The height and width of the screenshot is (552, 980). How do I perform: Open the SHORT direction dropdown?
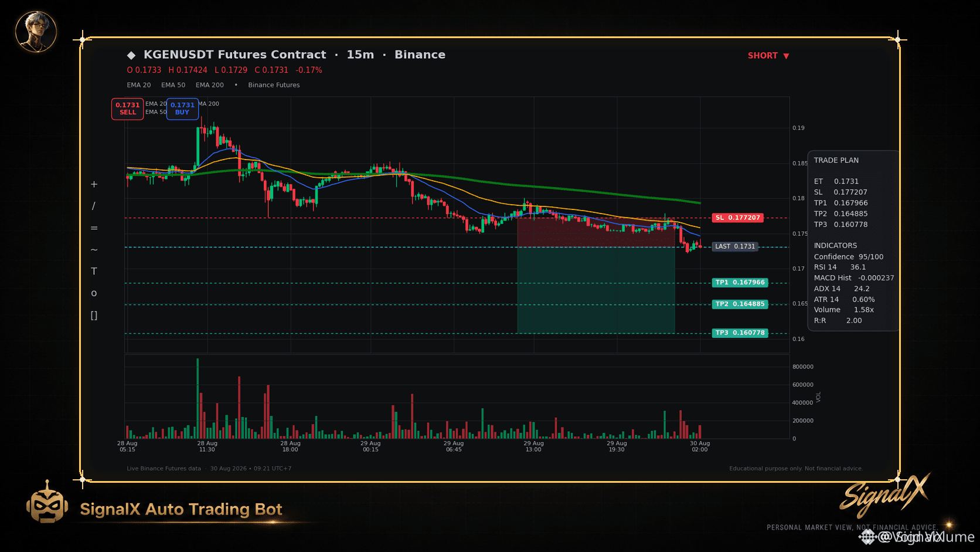click(x=768, y=56)
